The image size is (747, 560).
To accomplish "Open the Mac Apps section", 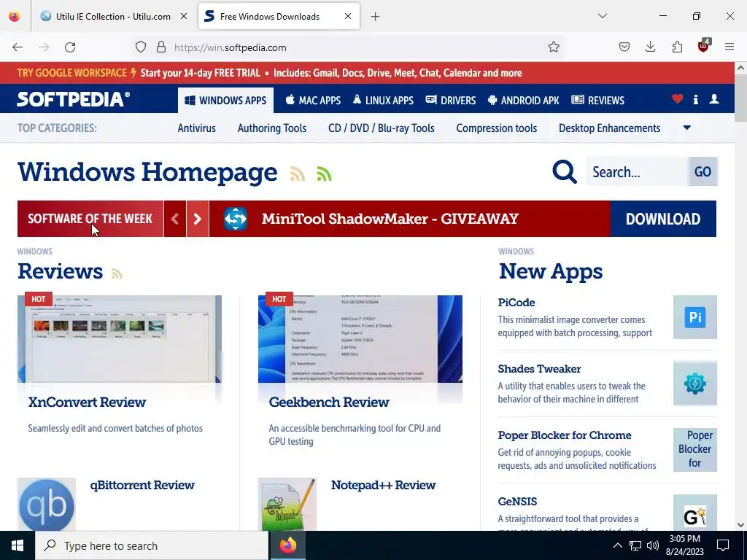I will point(313,101).
